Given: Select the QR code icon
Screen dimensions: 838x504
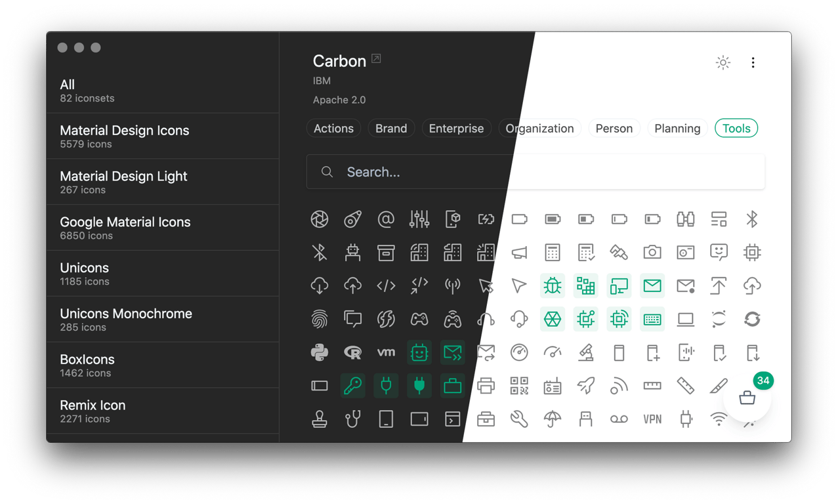Looking at the screenshot, I should click(x=519, y=385).
